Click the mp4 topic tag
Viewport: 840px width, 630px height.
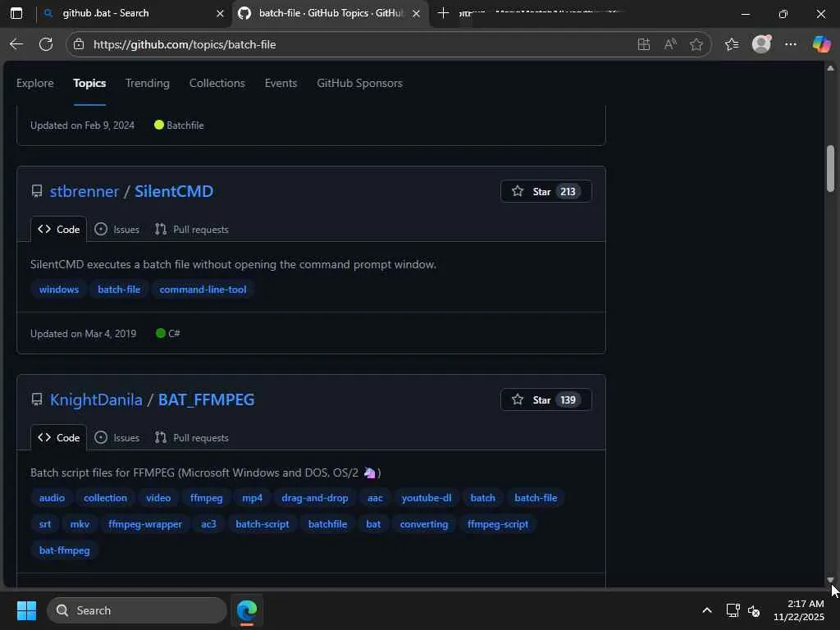(253, 498)
